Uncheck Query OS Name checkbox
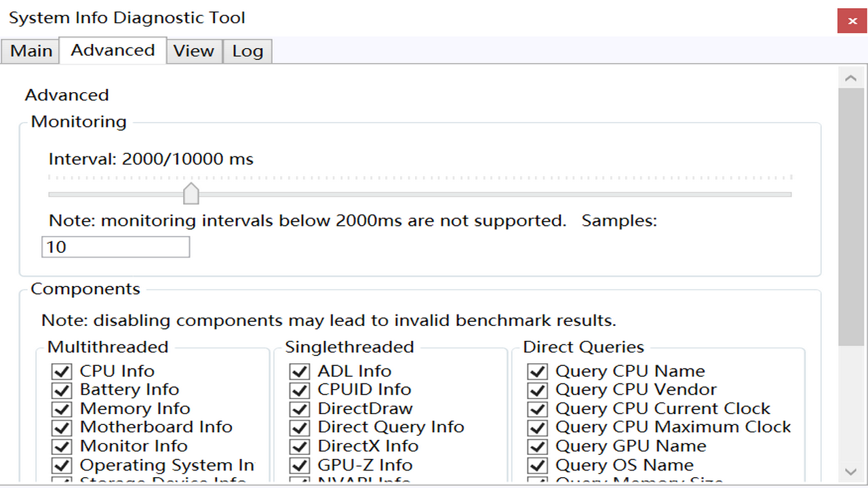 click(x=537, y=466)
